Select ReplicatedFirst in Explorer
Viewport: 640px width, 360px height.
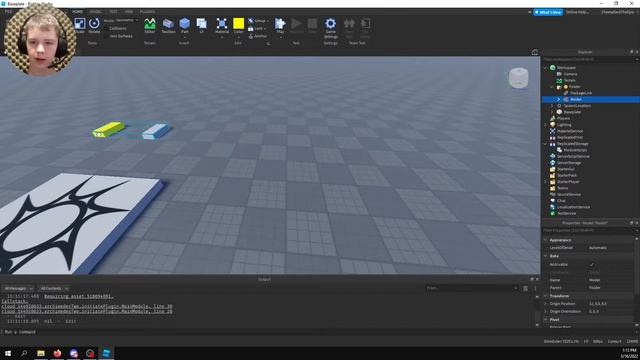point(569,138)
